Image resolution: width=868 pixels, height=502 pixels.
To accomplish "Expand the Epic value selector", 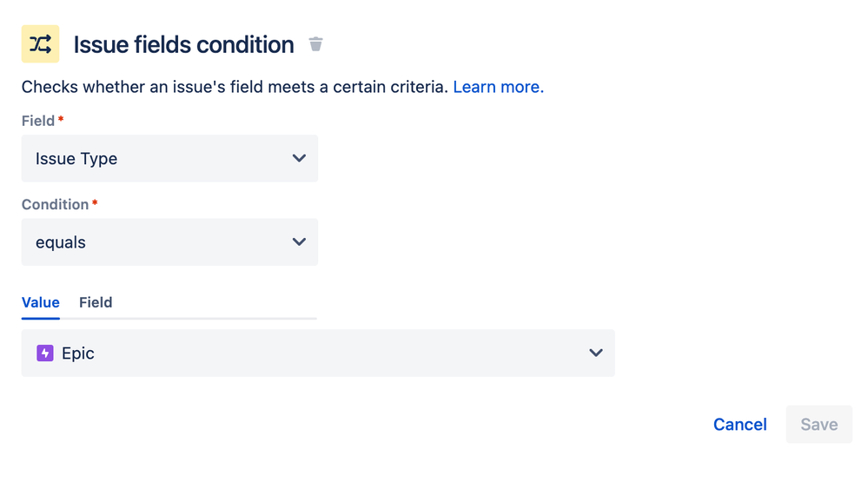I will coord(318,353).
